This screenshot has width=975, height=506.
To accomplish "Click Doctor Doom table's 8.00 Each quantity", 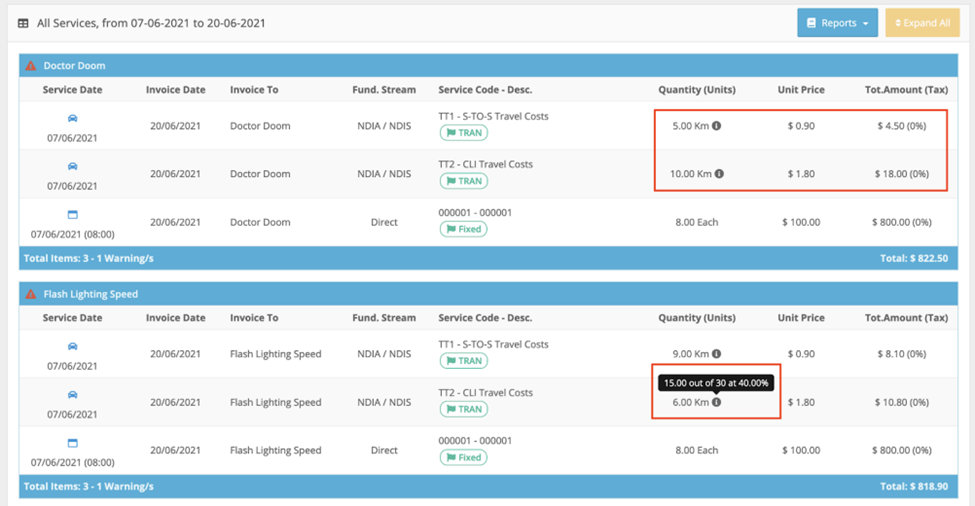I will click(696, 222).
